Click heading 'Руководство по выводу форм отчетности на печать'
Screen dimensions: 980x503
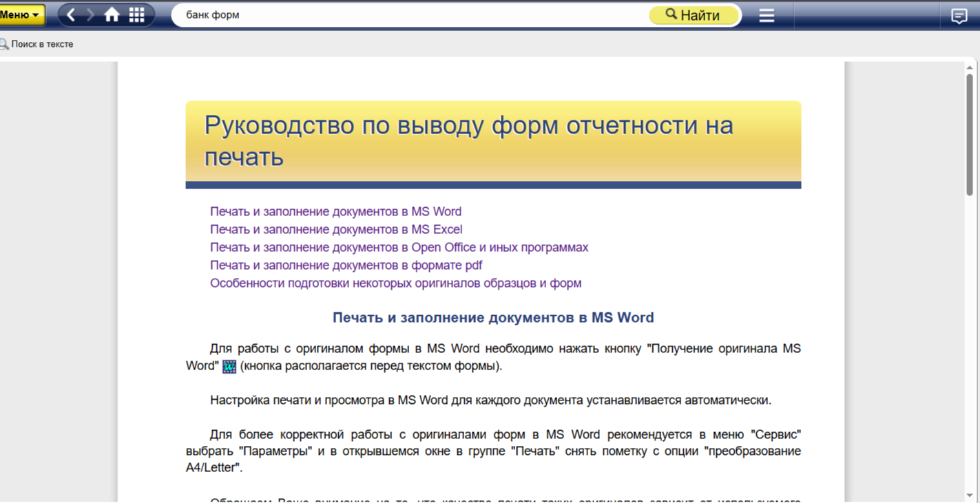[468, 140]
